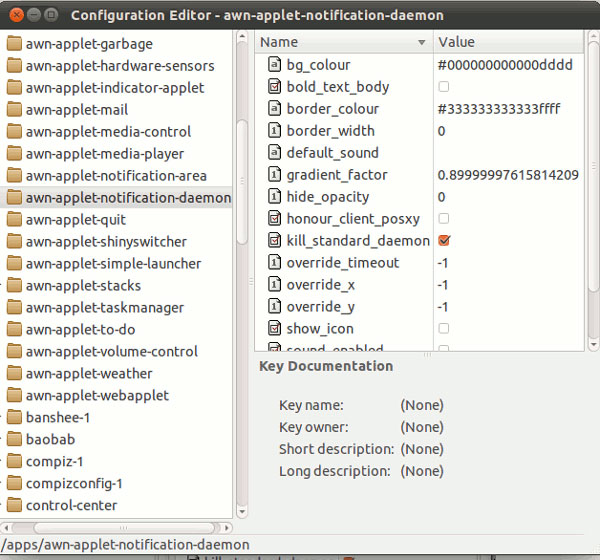The image size is (600, 560).
Task: Expand the banshee-1 tree node
Action: [x=3, y=418]
